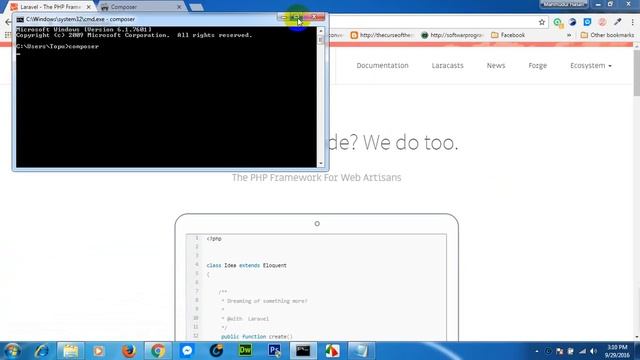Open the clock showing 3:10 PM

[x=617, y=351]
